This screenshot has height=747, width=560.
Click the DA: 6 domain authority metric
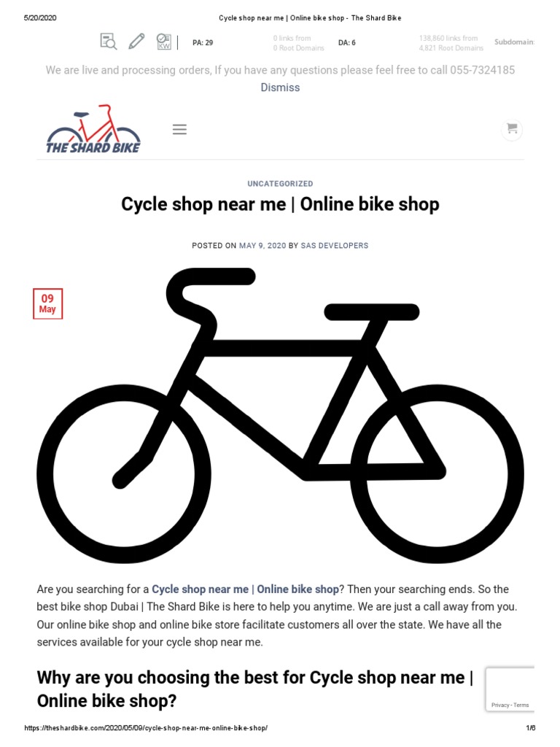346,42
